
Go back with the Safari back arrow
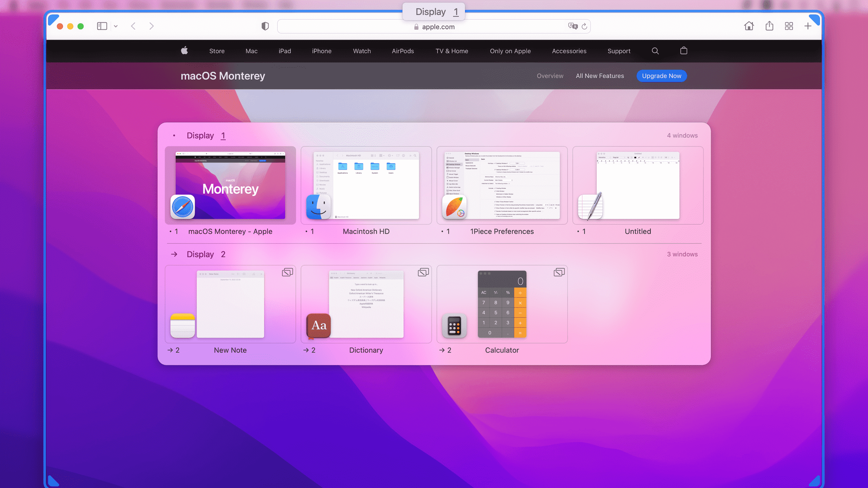tap(133, 26)
